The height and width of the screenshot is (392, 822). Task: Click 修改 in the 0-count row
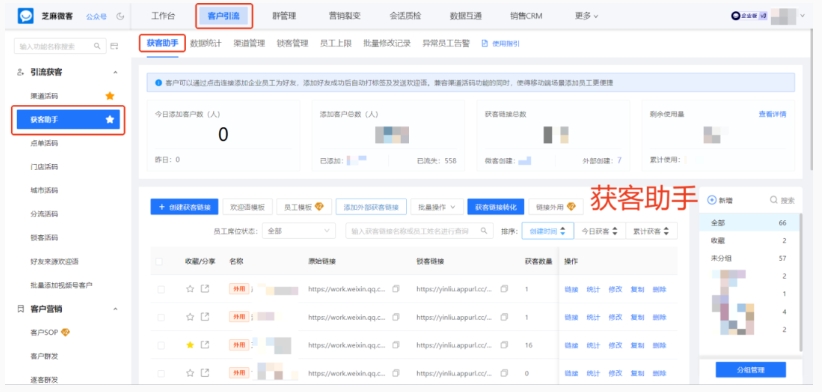[615, 373]
